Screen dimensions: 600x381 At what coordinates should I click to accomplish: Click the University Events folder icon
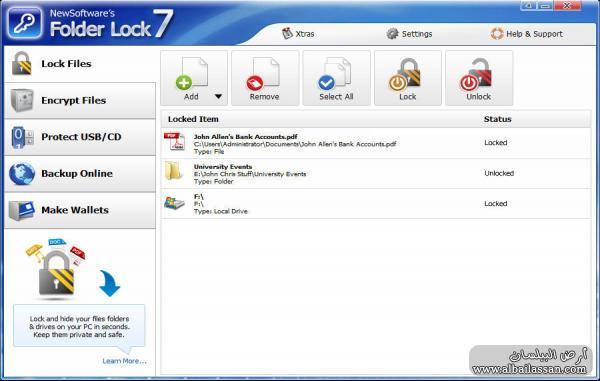pyautogui.click(x=174, y=171)
